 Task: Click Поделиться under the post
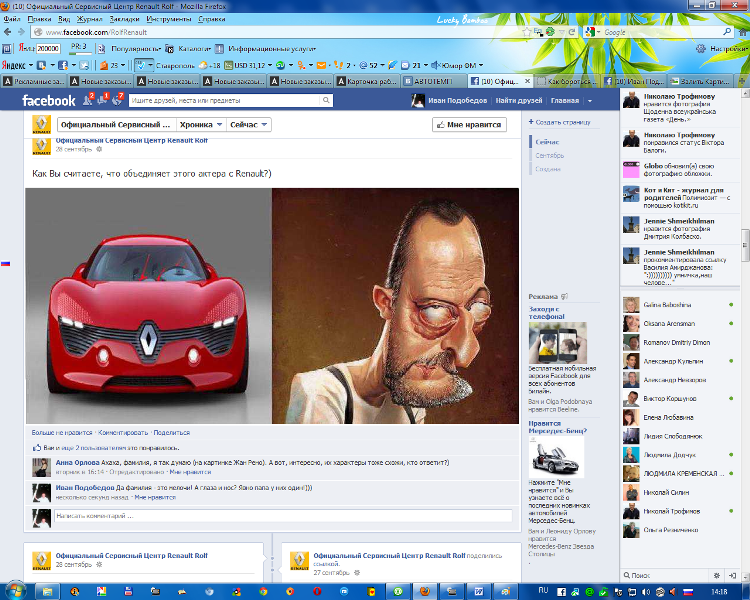click(x=171, y=433)
